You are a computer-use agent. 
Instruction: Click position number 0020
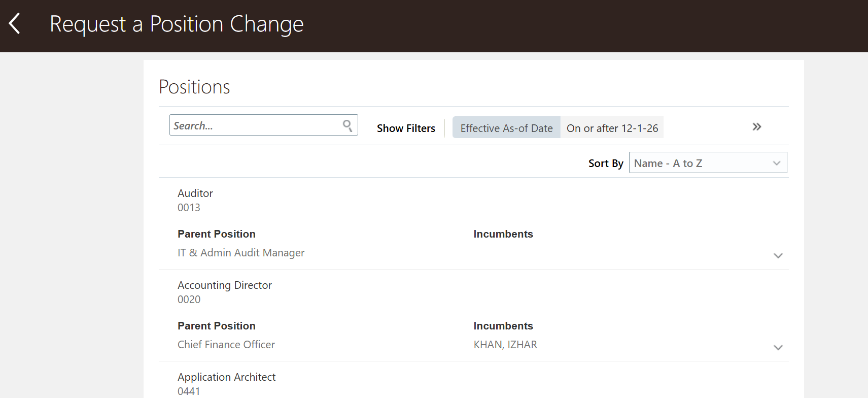coord(189,300)
